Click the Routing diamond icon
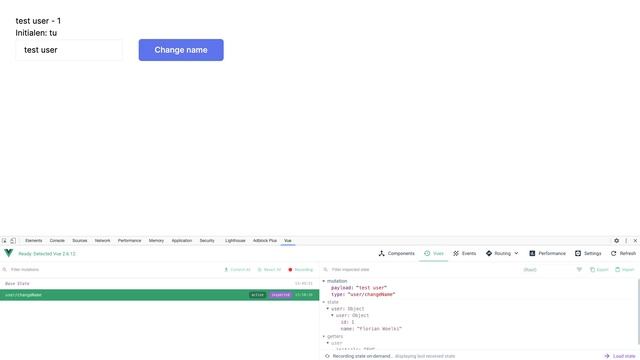This screenshot has height=360, width=640. tap(489, 253)
